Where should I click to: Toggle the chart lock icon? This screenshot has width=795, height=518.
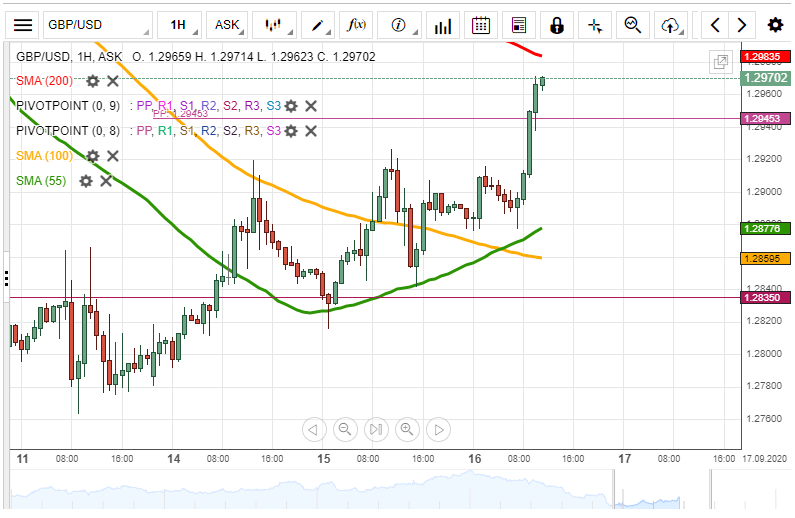pyautogui.click(x=557, y=25)
